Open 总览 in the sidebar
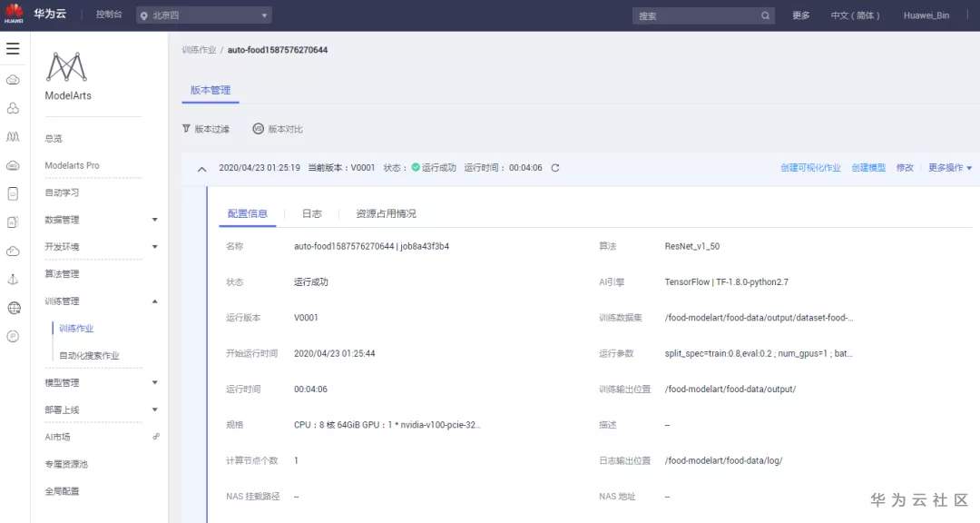This screenshot has width=980, height=523. [54, 138]
